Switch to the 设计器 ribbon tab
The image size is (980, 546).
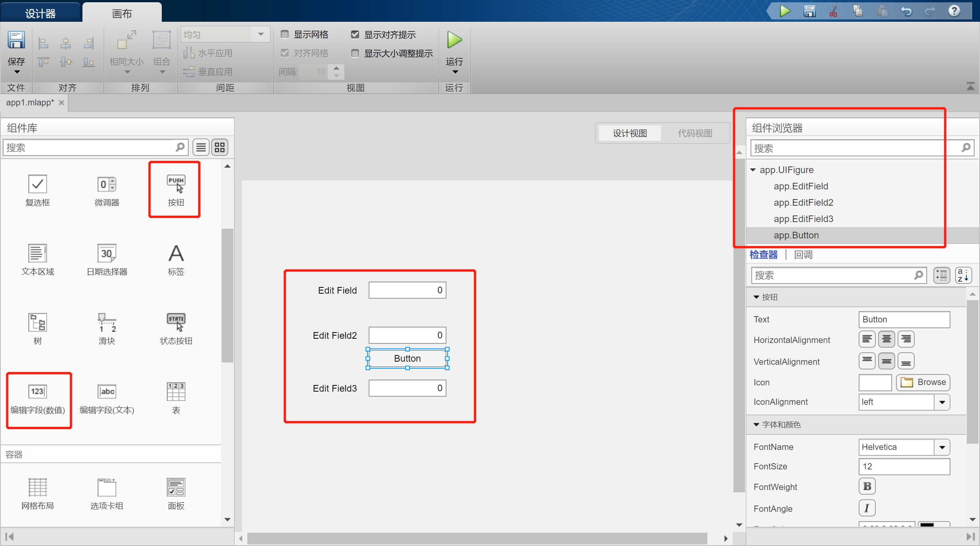pyautogui.click(x=40, y=13)
